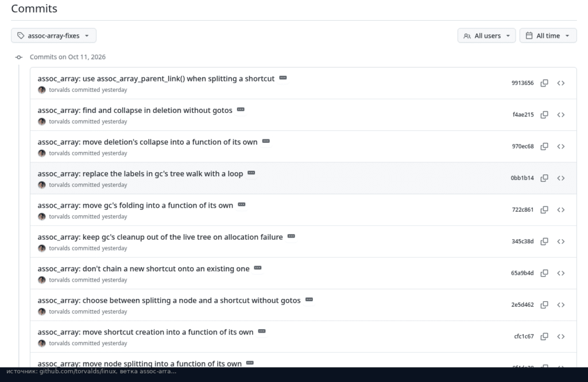Open commit 'keep gc's cleanup out of the live tree'
This screenshot has width=588, height=382.
pos(160,237)
